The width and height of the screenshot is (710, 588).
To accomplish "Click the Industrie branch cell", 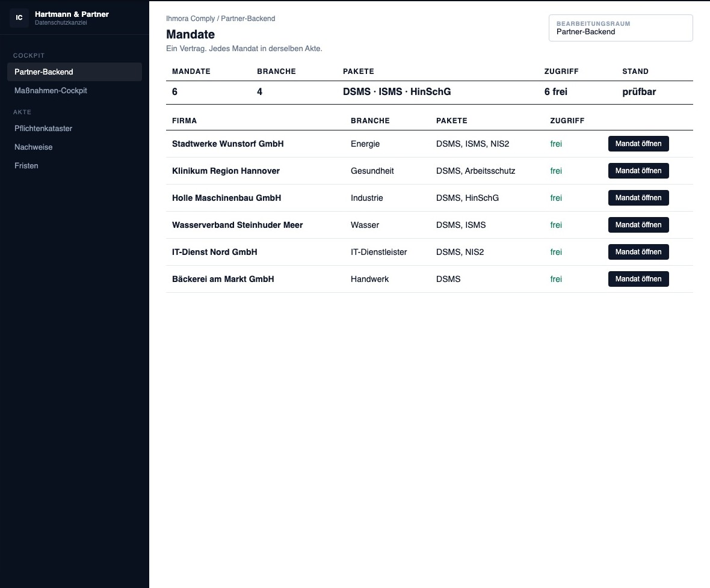I will click(367, 198).
